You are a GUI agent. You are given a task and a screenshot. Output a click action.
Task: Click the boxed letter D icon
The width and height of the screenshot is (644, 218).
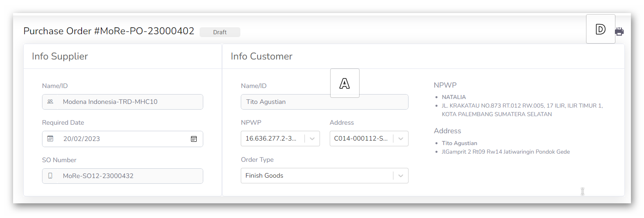[x=600, y=29]
